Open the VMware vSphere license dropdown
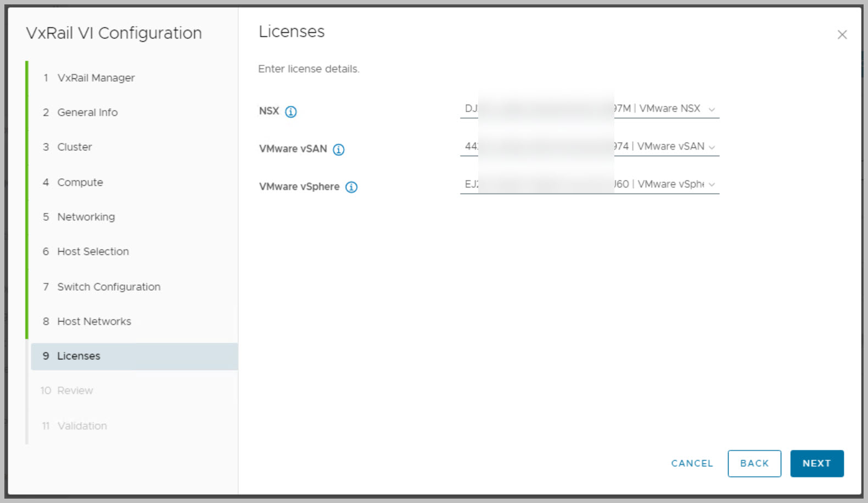 click(590, 184)
